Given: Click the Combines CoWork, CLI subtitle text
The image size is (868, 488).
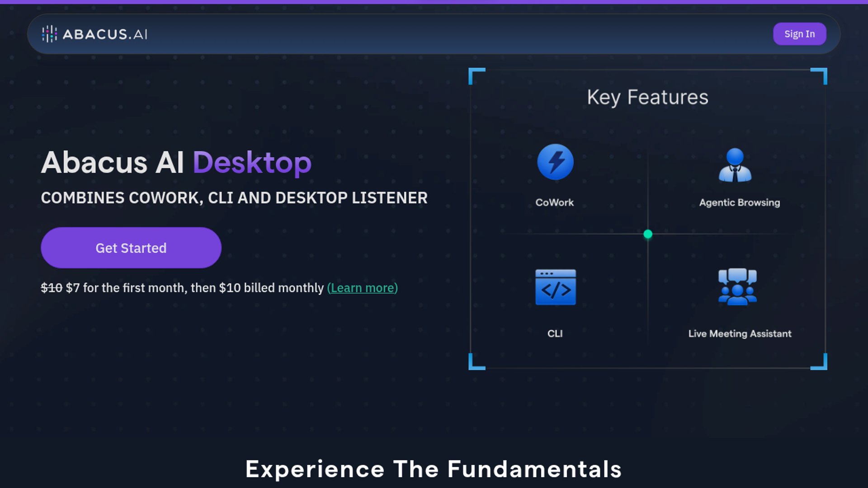Looking at the screenshot, I should coord(234,198).
